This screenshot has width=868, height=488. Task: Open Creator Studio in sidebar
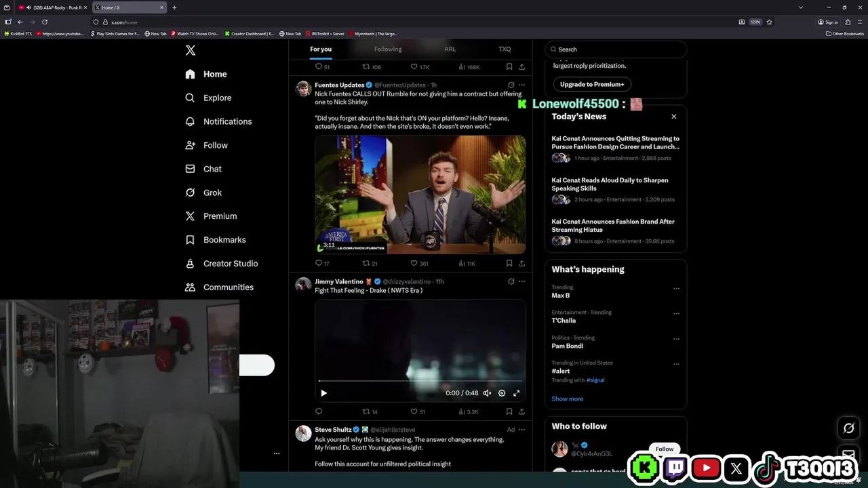point(221,264)
